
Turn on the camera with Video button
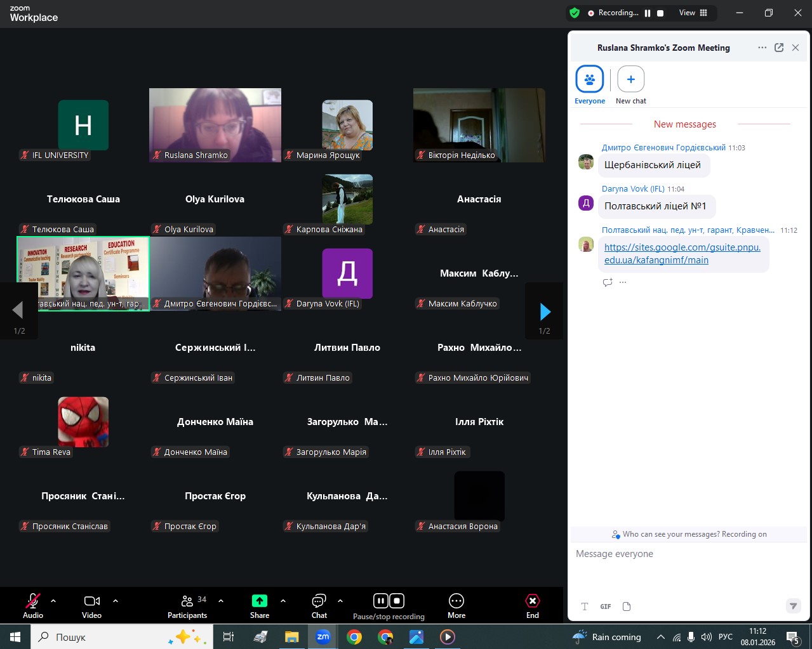coord(92,606)
